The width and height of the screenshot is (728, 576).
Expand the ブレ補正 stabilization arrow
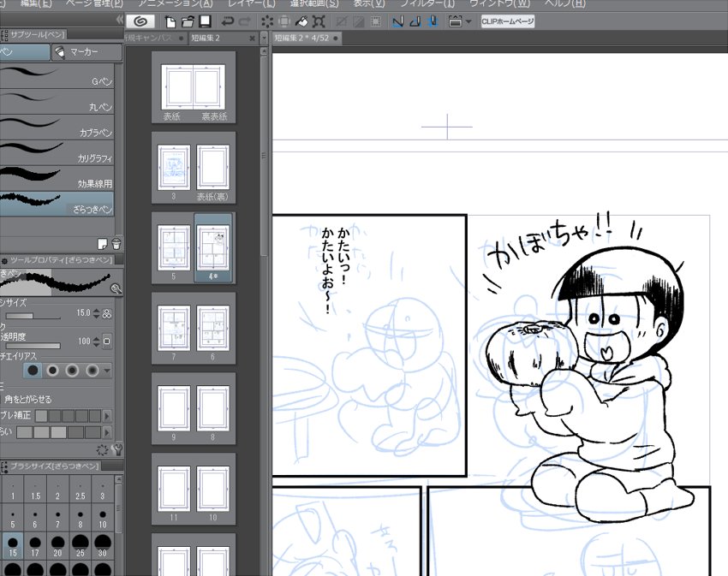pyautogui.click(x=107, y=416)
